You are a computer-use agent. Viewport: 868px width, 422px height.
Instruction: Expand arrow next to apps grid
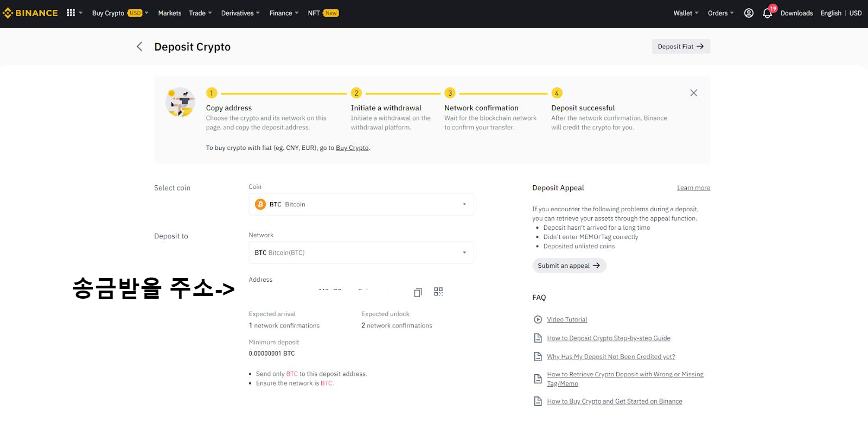tap(81, 13)
